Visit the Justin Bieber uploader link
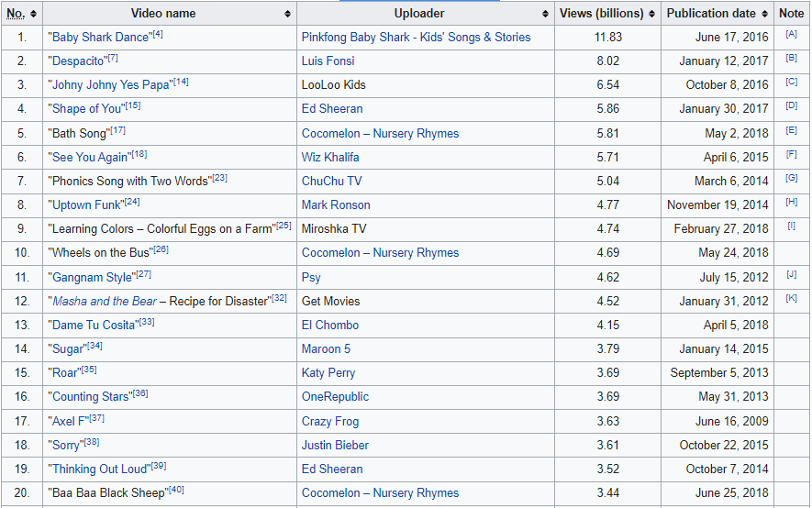 pyautogui.click(x=335, y=445)
